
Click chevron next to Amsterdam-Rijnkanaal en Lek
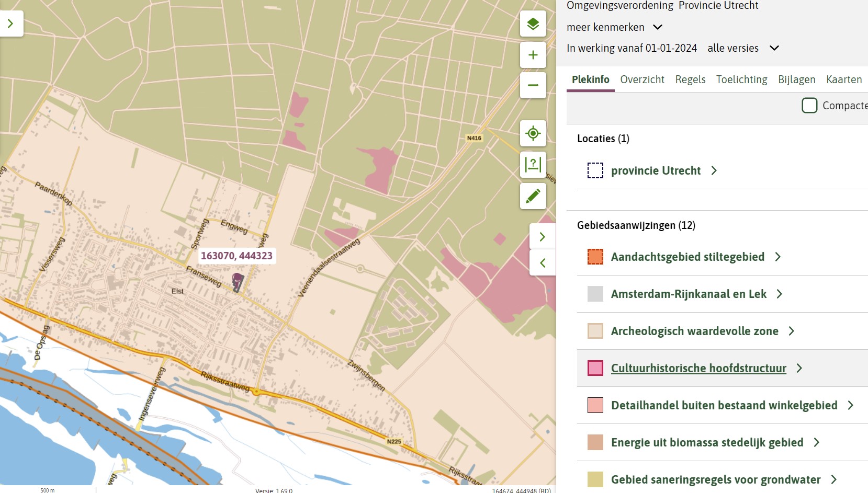point(780,294)
